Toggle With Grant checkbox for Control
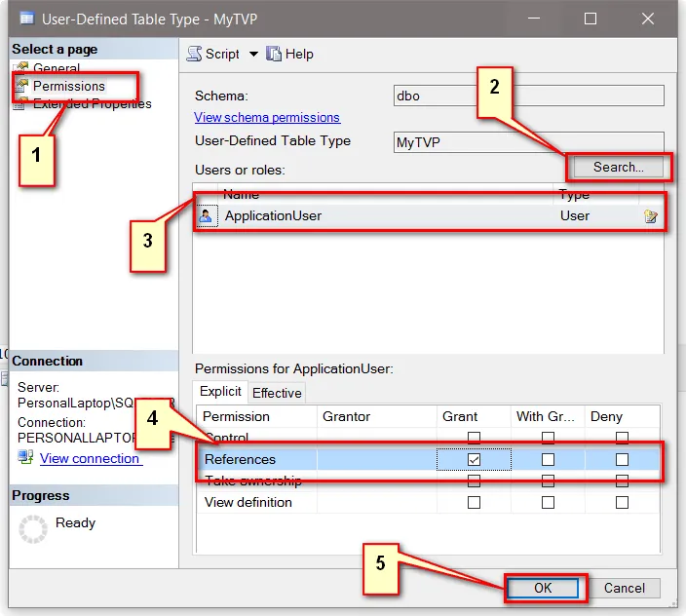 click(548, 438)
